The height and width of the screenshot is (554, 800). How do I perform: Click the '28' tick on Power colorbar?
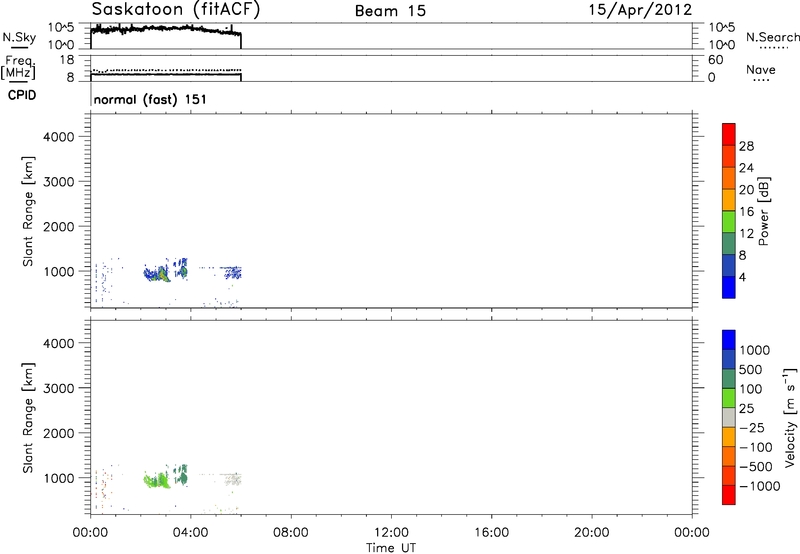tap(746, 146)
